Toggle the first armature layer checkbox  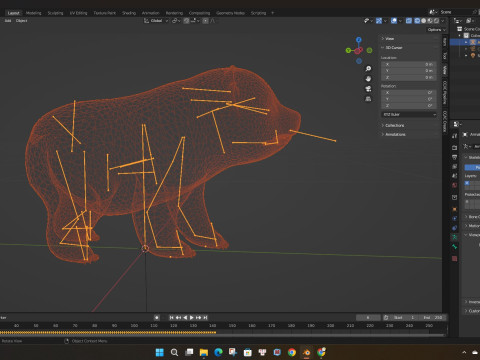point(467,183)
